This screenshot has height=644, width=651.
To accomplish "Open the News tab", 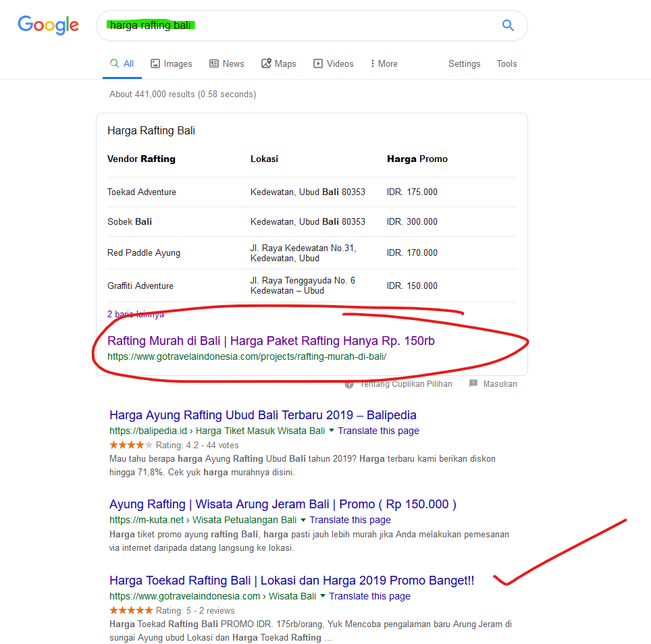I will 227,63.
